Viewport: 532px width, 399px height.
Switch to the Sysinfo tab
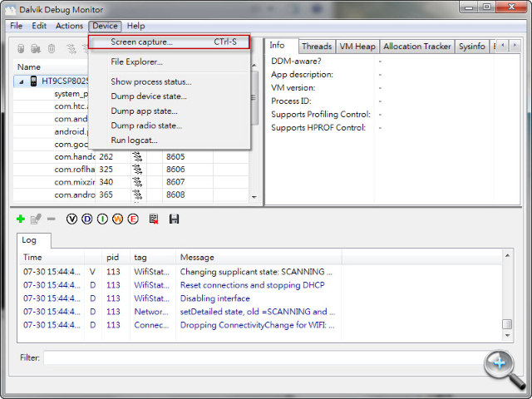tap(471, 47)
